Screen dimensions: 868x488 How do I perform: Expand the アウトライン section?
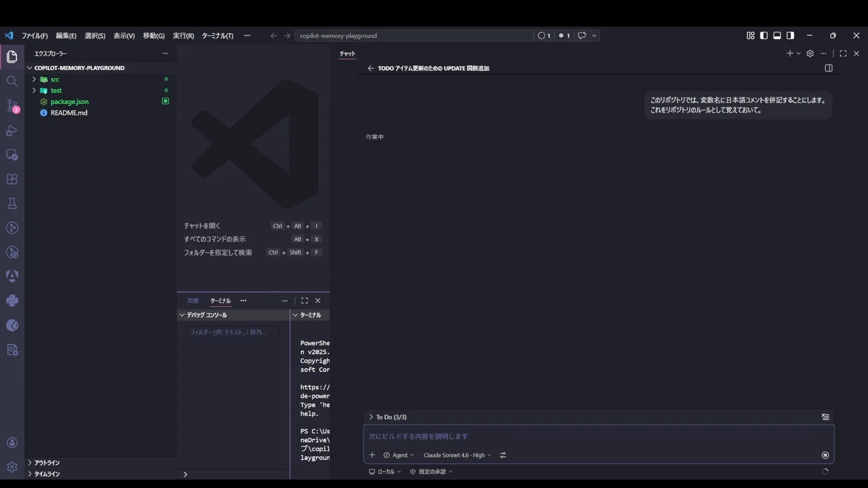point(47,463)
